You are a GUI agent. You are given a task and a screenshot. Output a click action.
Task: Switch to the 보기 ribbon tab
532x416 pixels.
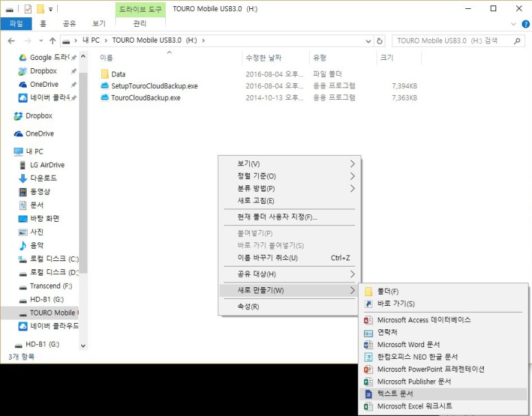tap(98, 23)
